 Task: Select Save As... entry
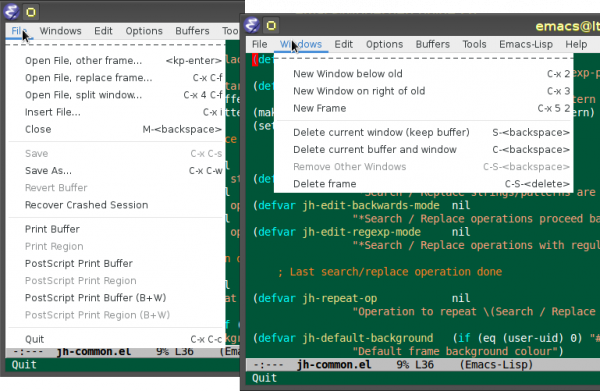click(116, 171)
